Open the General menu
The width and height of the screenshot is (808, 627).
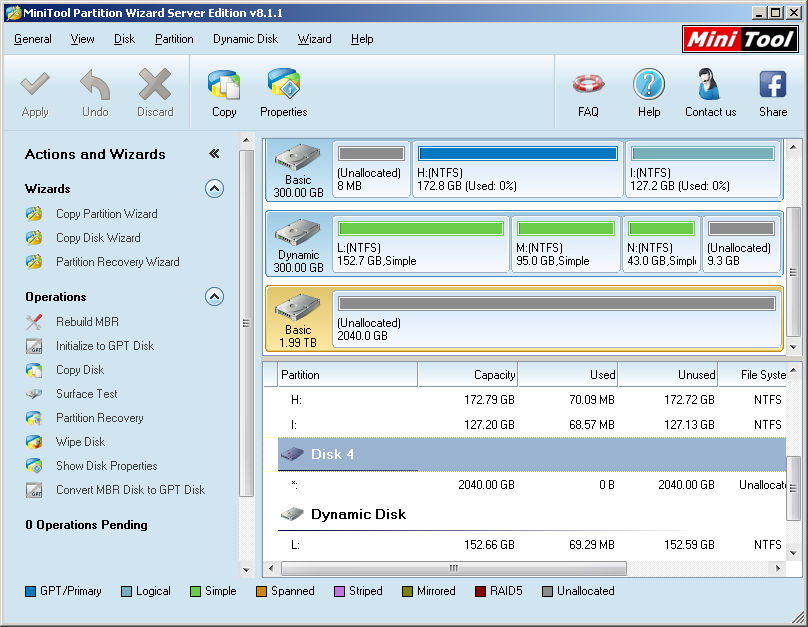[32, 39]
